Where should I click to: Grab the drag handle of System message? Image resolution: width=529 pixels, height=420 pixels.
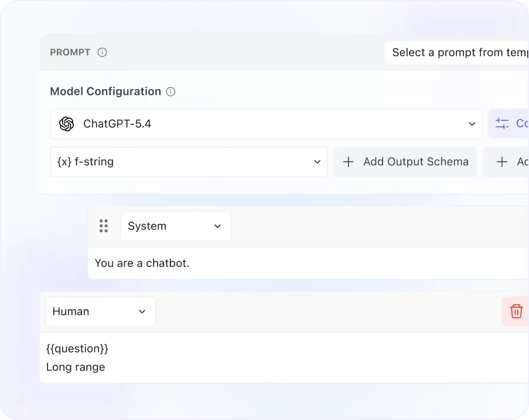pos(104,226)
